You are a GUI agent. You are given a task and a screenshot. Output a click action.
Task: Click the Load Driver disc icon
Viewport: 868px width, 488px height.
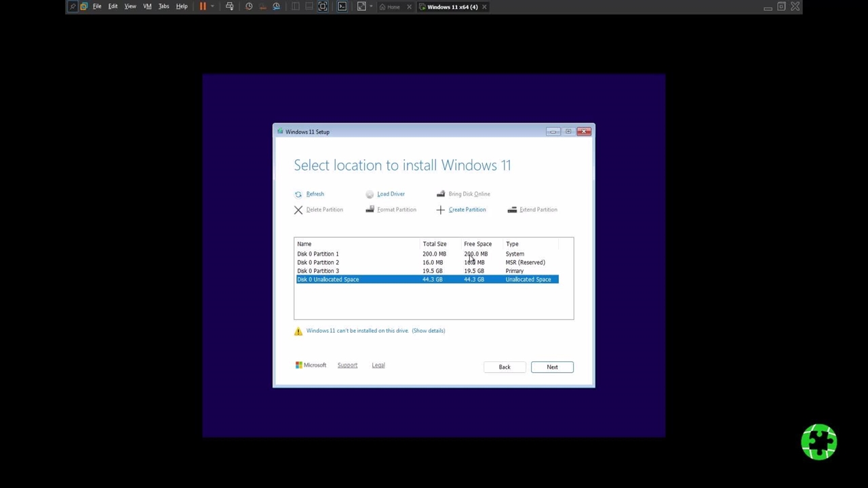coord(370,195)
